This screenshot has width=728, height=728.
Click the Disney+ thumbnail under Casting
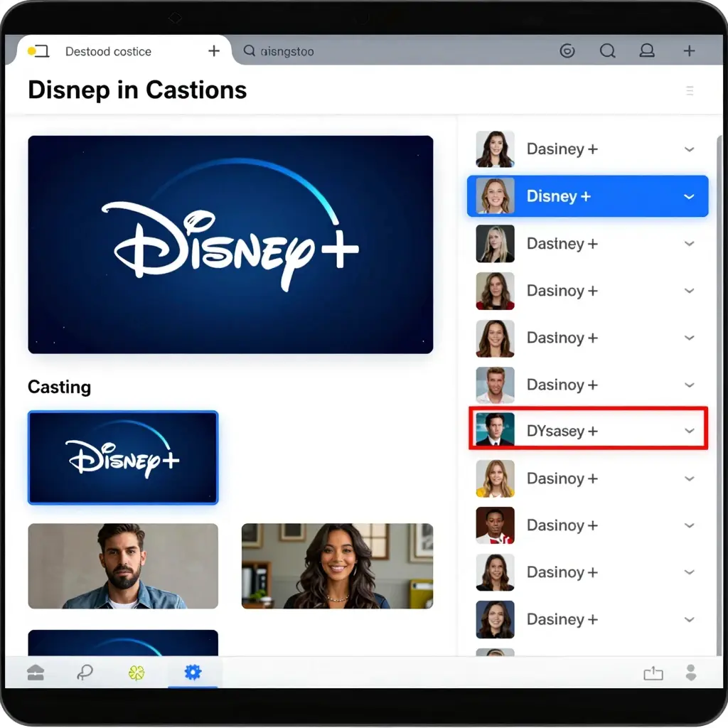click(122, 457)
